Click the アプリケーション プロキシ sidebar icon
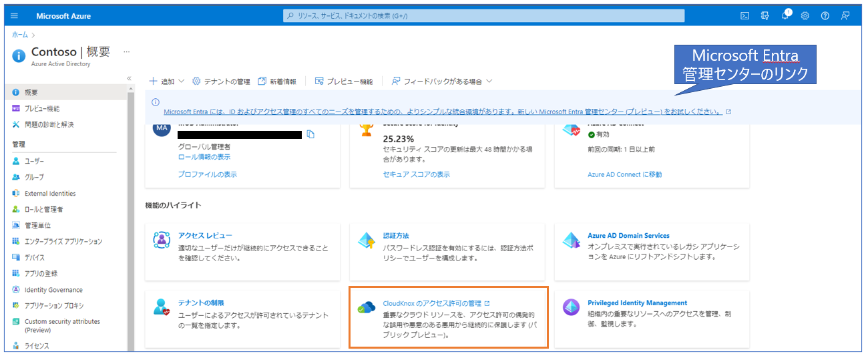Image resolution: width=868 pixels, height=356 pixels. click(16, 306)
